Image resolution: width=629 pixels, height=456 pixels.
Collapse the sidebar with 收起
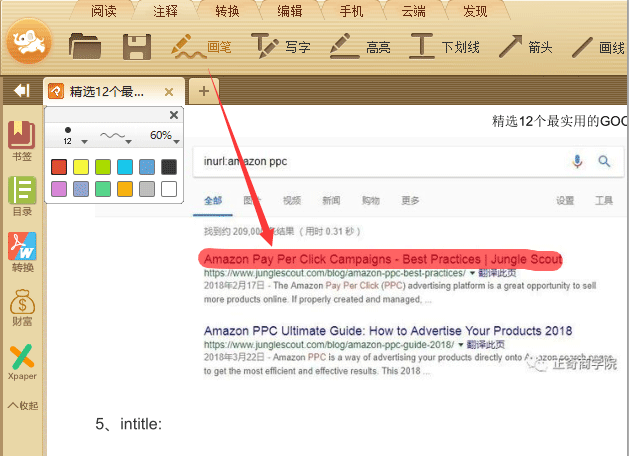click(23, 405)
